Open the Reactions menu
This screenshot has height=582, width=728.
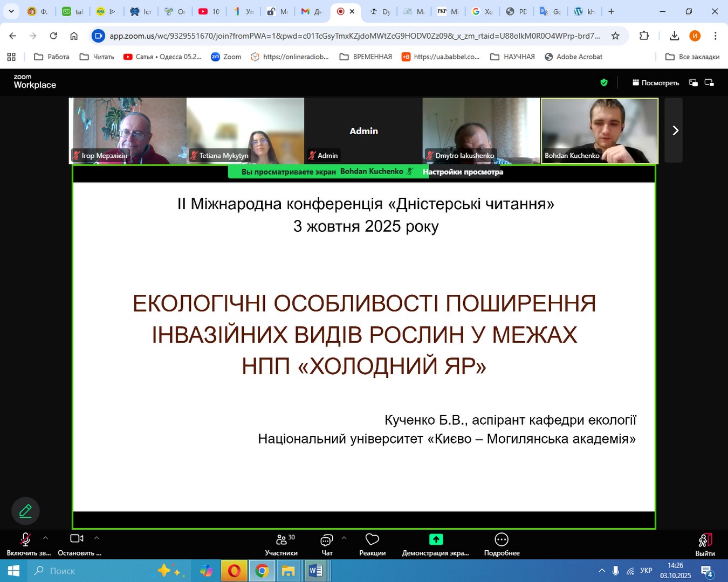[x=372, y=544]
